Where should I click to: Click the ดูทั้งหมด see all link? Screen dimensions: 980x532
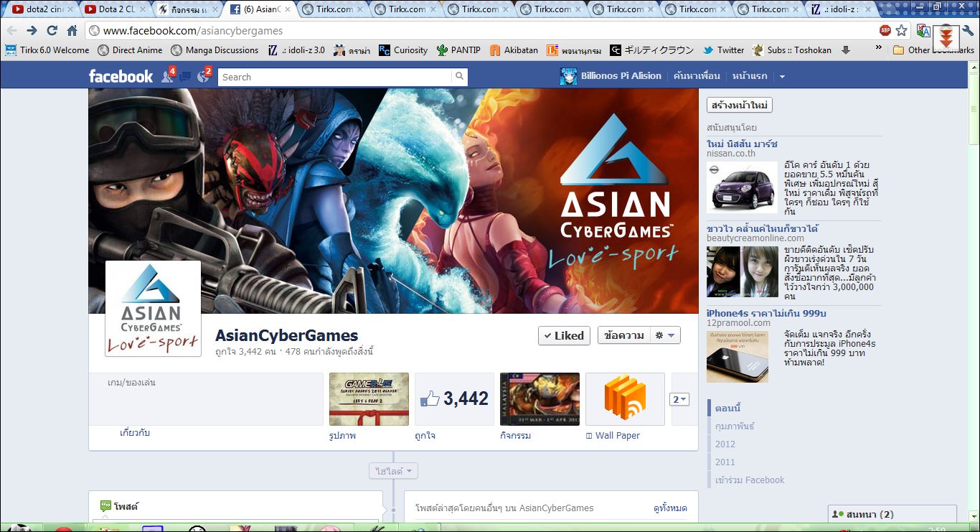670,508
